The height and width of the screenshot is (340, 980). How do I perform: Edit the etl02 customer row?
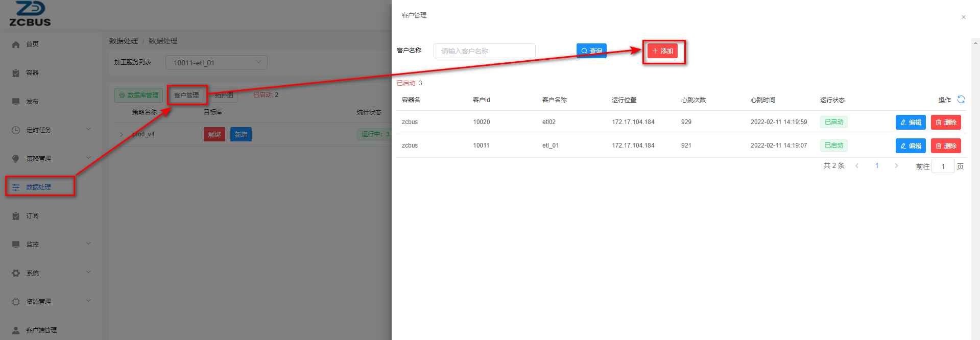click(x=910, y=123)
